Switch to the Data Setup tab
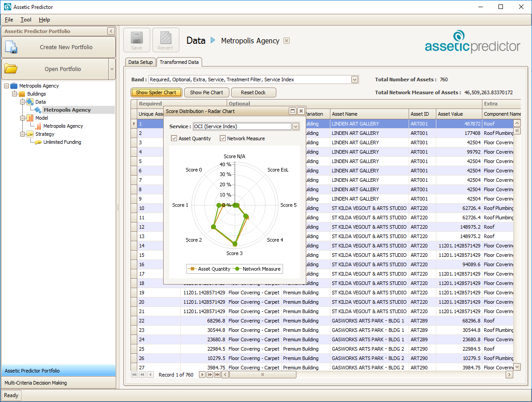Screen dimensions: 532x402 140,63
